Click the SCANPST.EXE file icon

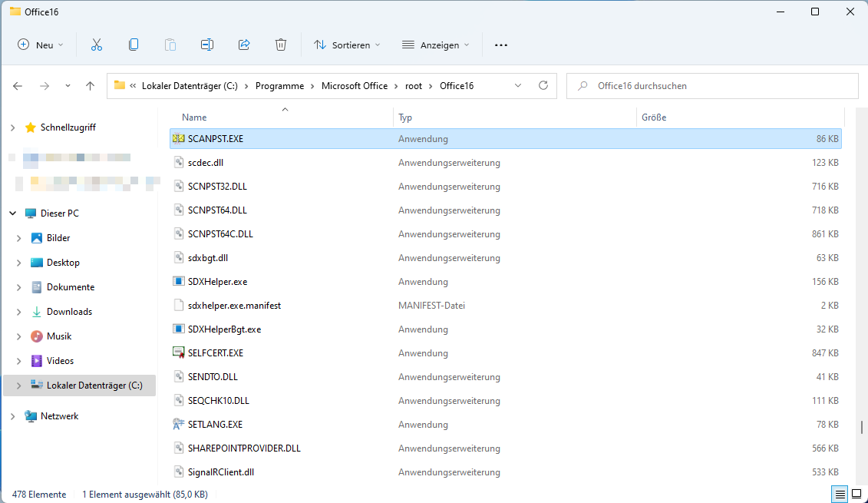(178, 138)
